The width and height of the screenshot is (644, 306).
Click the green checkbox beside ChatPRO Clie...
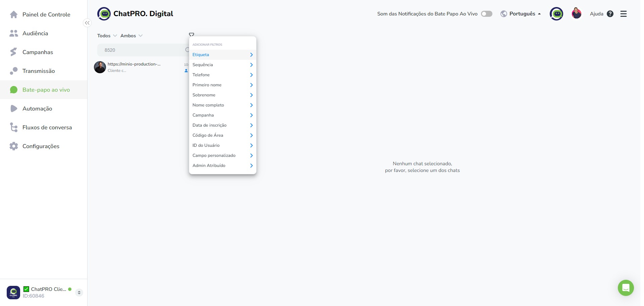click(x=26, y=289)
